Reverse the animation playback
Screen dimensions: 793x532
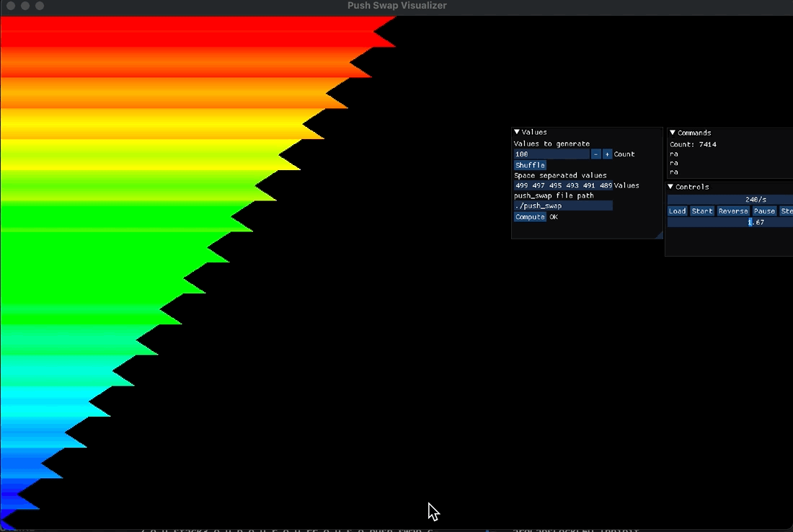(732, 211)
